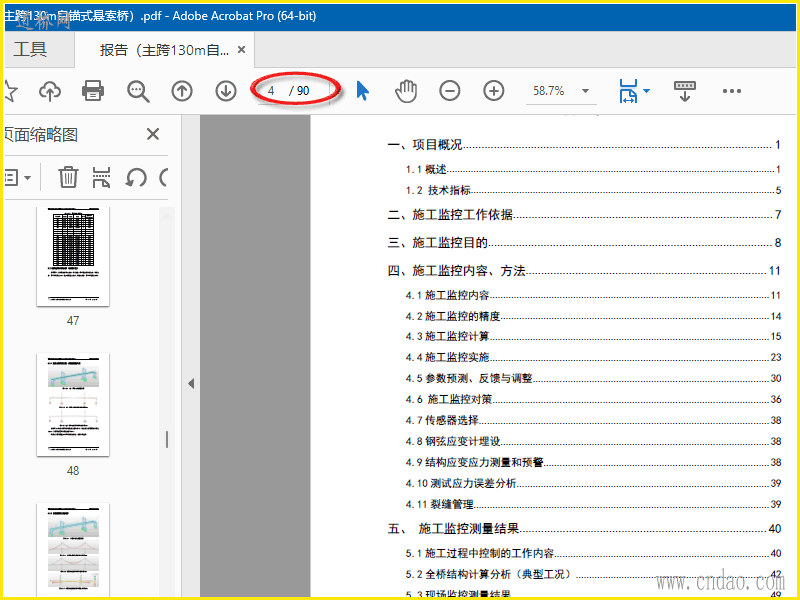The width and height of the screenshot is (800, 600).
Task: Open the 工具 tab
Action: point(31,49)
